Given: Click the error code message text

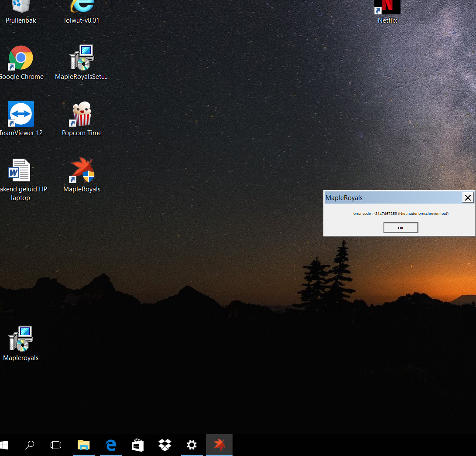Looking at the screenshot, I should (401, 214).
